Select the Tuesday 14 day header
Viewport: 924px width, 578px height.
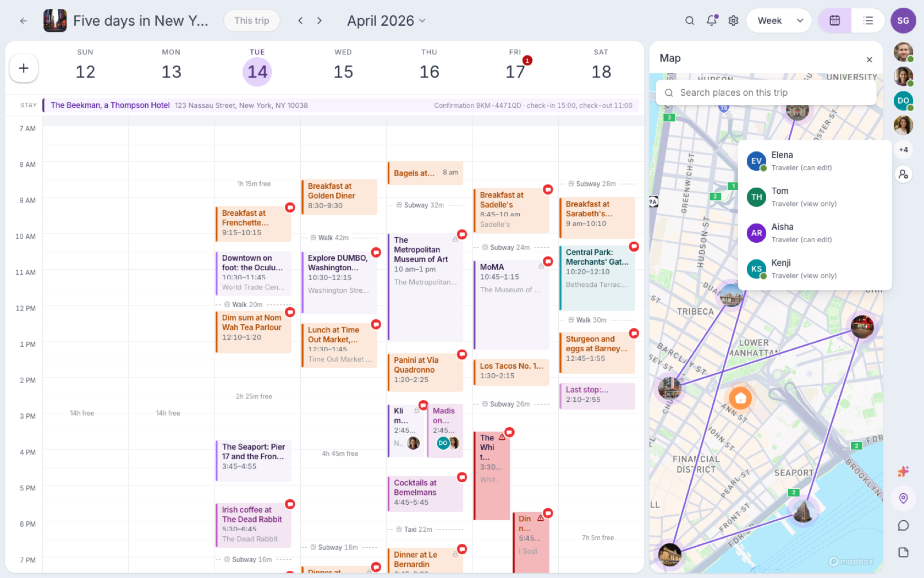click(x=257, y=67)
